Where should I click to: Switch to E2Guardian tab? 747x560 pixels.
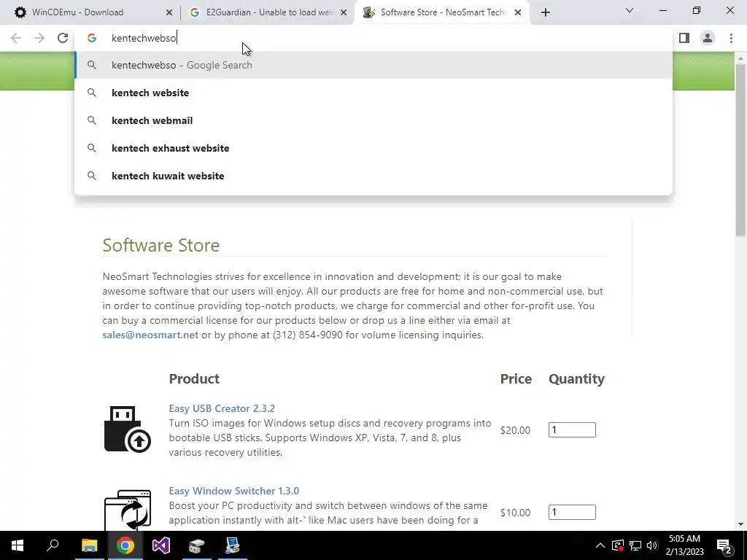268,12
